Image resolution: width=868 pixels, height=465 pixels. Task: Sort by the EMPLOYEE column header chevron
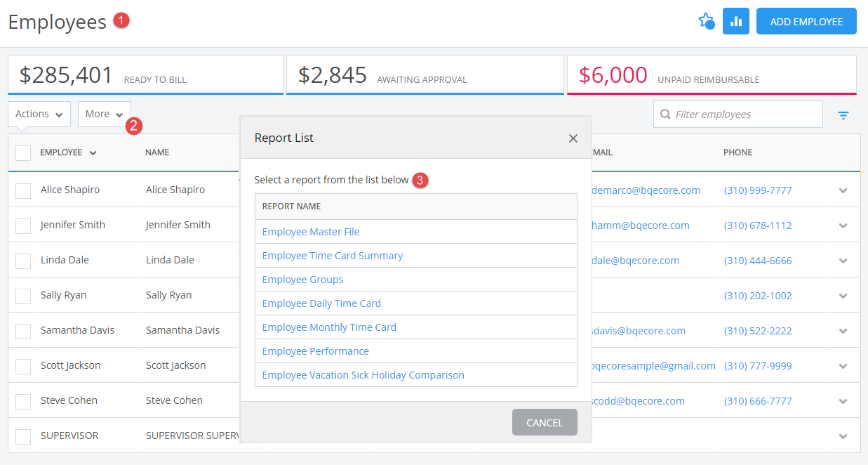click(x=93, y=152)
